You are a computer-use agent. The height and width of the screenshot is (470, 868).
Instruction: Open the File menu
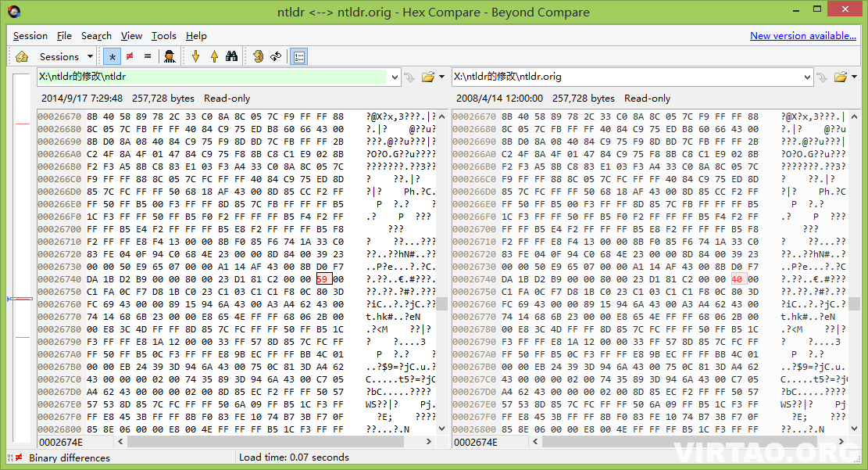pos(64,35)
